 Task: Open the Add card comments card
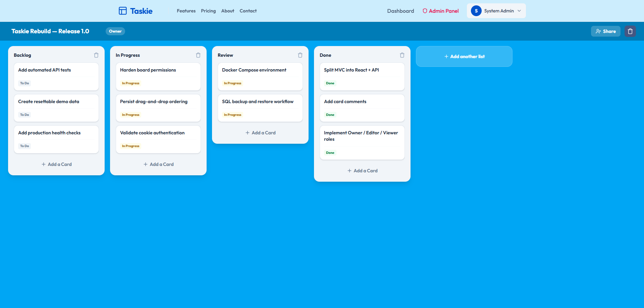pyautogui.click(x=362, y=108)
